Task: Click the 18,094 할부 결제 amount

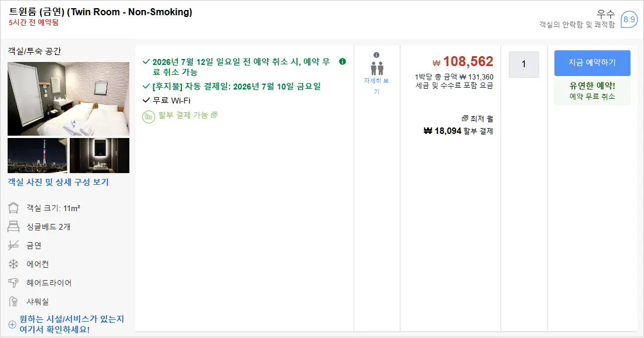Action: [458, 131]
